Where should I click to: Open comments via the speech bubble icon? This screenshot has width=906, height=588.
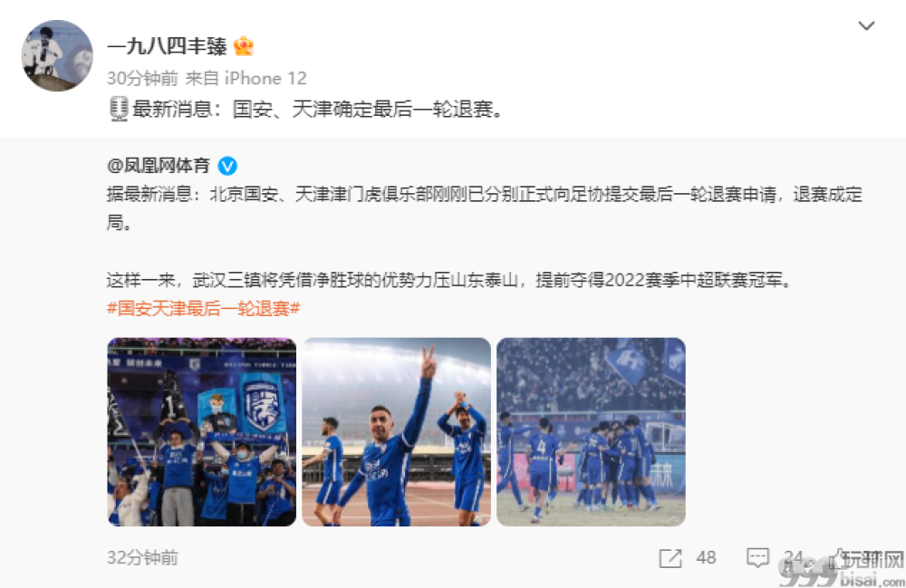click(x=757, y=558)
